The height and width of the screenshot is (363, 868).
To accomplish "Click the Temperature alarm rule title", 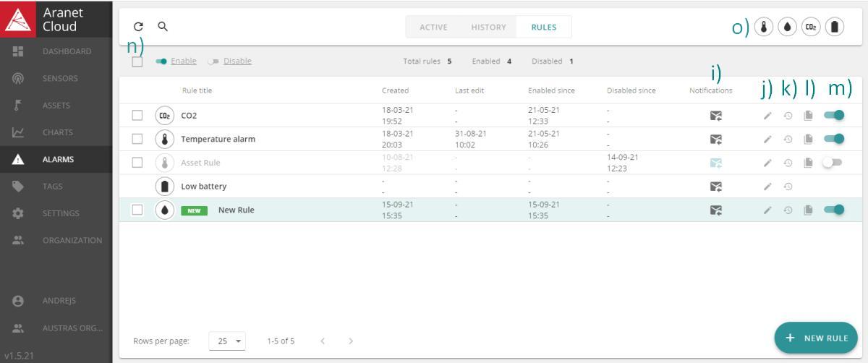I will click(218, 139).
